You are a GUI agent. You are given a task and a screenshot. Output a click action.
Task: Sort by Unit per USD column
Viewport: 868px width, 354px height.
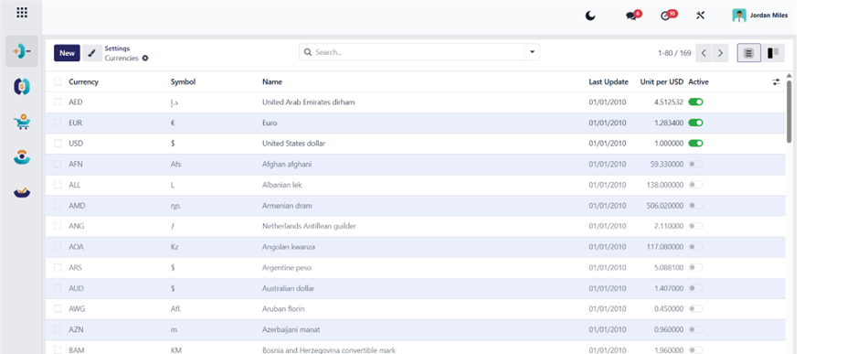pos(662,82)
